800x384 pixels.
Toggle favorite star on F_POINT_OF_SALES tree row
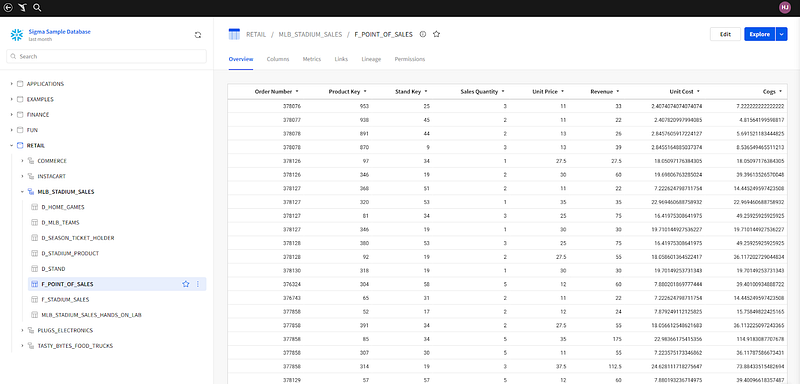[x=186, y=284]
